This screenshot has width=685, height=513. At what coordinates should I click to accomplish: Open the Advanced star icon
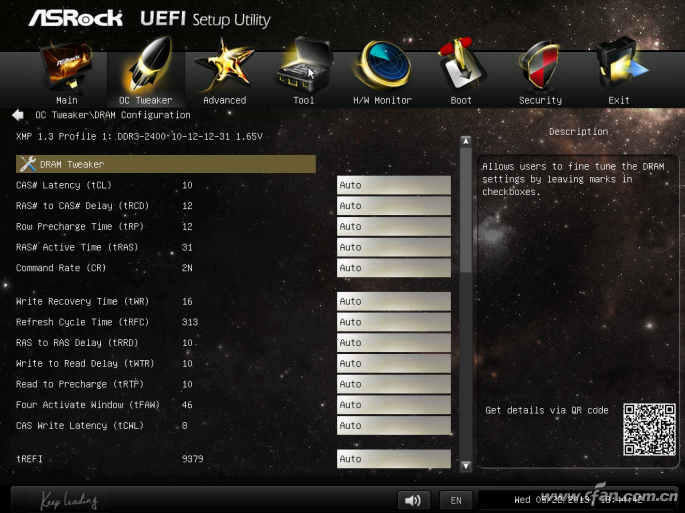pyautogui.click(x=224, y=65)
